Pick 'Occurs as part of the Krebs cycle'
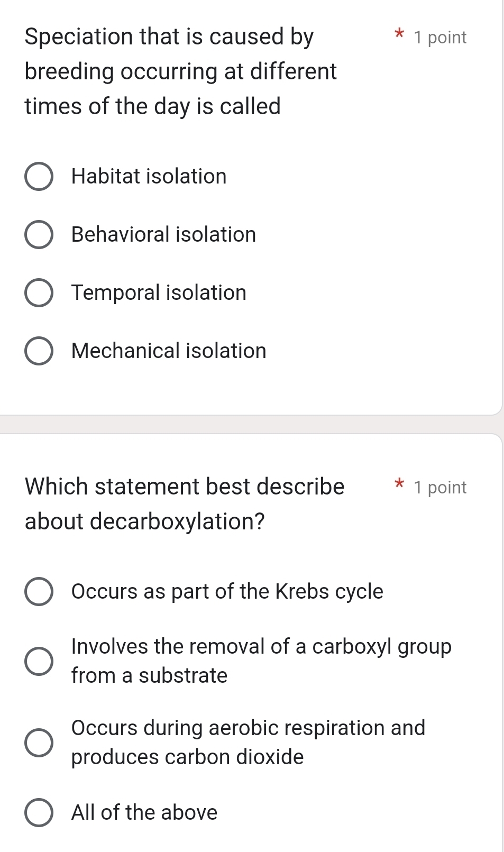This screenshot has width=504, height=852. coord(38,592)
